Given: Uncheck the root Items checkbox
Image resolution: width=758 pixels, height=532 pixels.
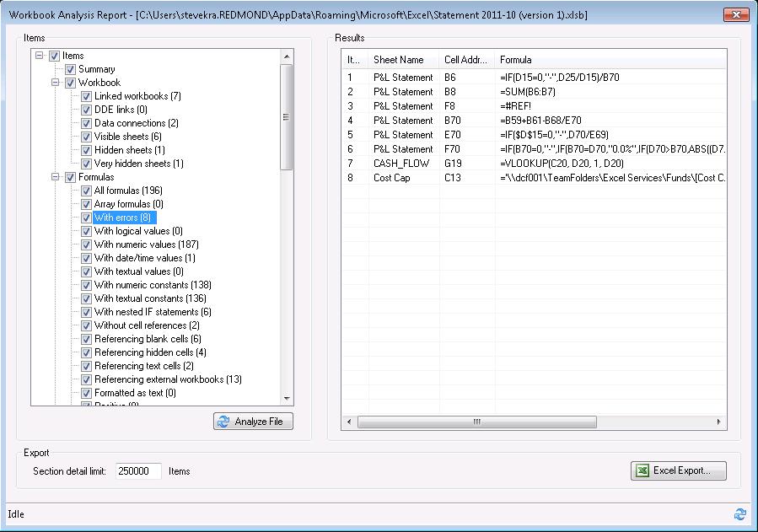Looking at the screenshot, I should click(54, 56).
